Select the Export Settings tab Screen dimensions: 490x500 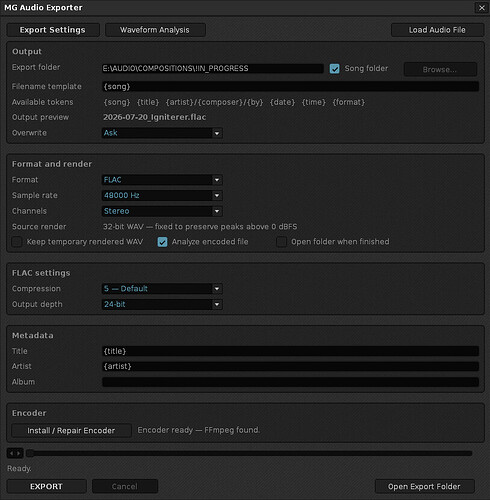(x=53, y=30)
